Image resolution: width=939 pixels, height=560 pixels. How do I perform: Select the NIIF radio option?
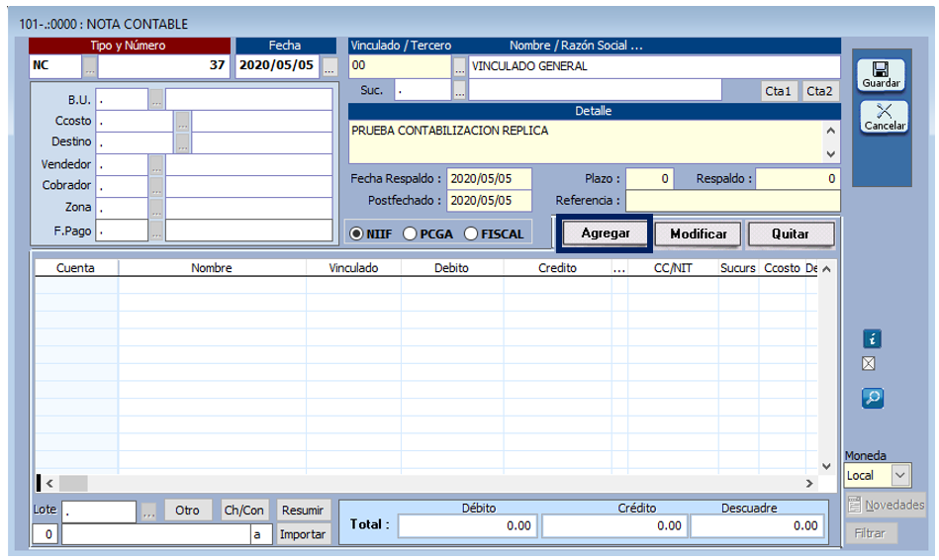coord(356,233)
